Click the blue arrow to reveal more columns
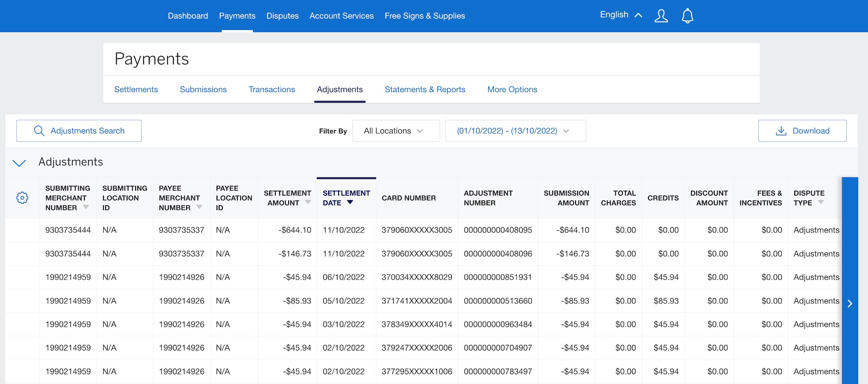 850,303
